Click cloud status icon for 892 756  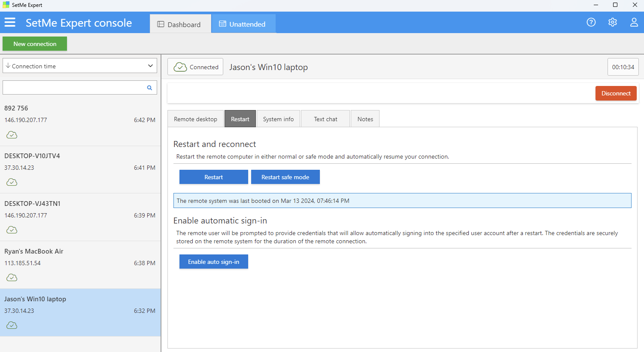coord(12,135)
